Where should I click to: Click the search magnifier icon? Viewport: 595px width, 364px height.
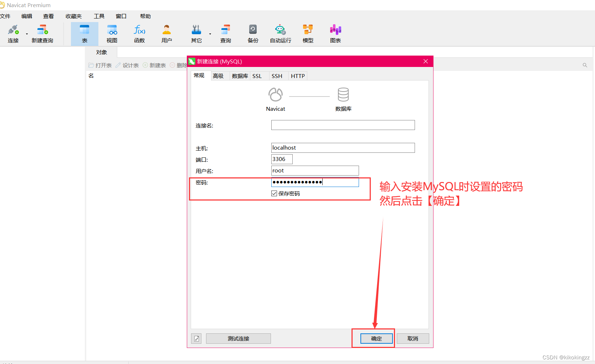585,65
